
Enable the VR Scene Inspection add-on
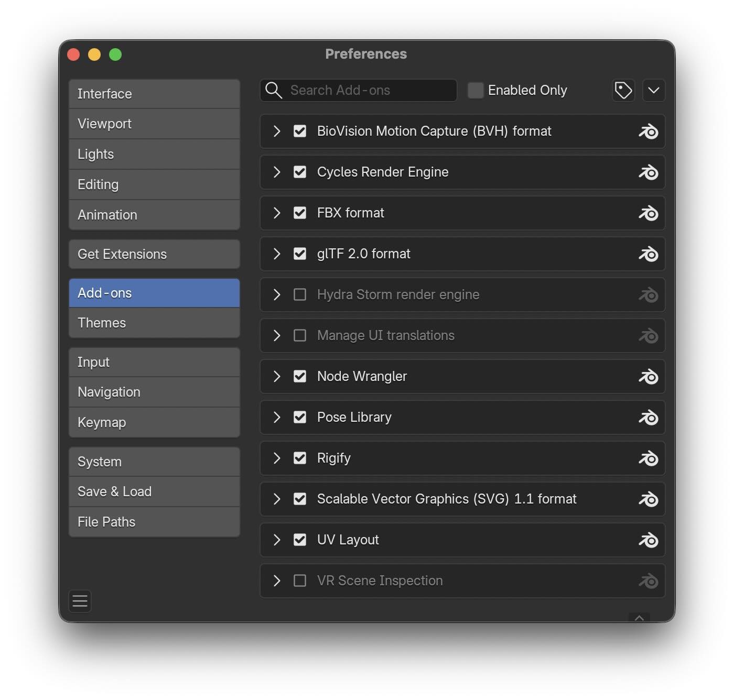[300, 581]
